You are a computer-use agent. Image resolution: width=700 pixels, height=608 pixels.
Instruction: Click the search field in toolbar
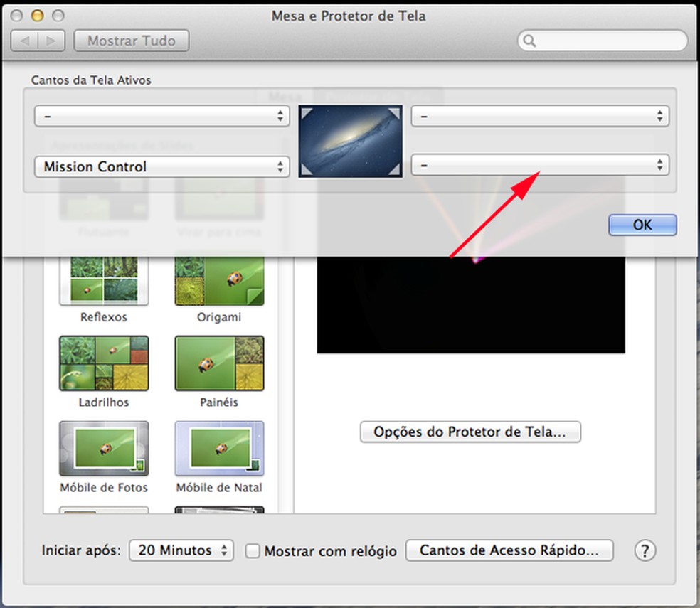coord(603,41)
